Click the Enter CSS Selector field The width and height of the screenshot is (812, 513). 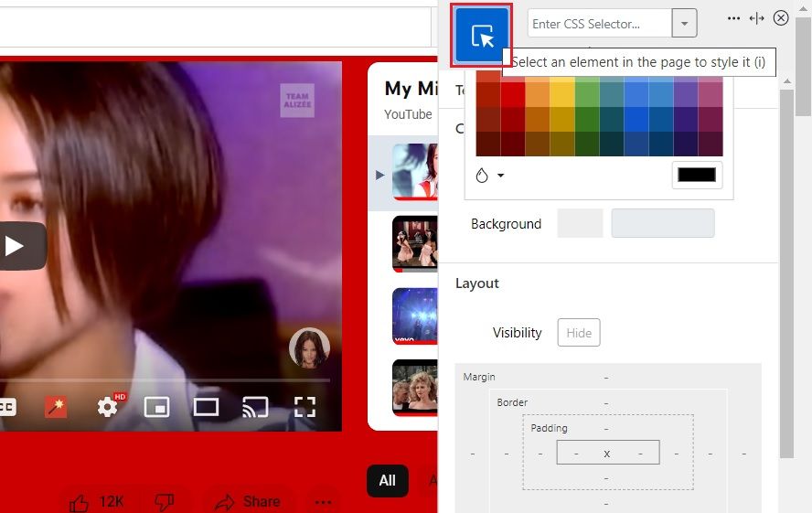pyautogui.click(x=600, y=23)
